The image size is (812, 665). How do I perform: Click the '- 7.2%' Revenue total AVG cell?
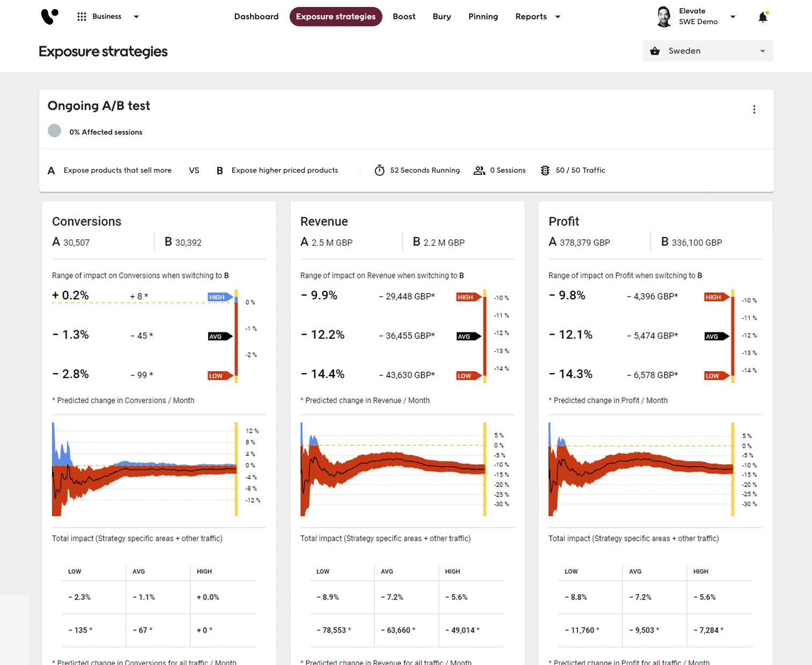[x=392, y=597]
